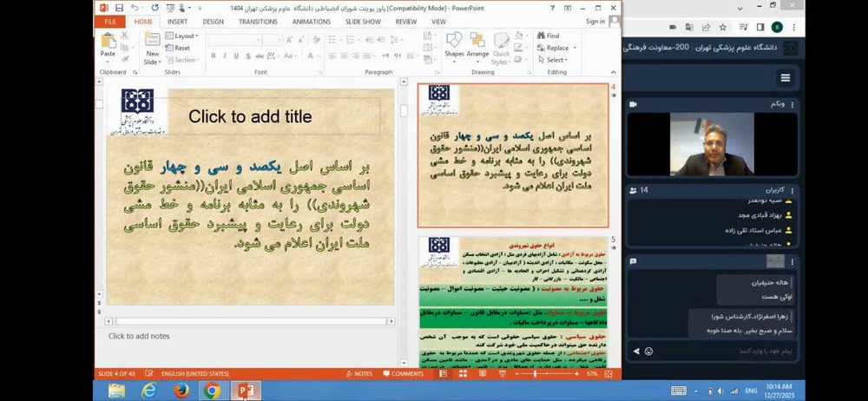Expand the Replace dropdown arrow
868x401 pixels.
tap(573, 48)
